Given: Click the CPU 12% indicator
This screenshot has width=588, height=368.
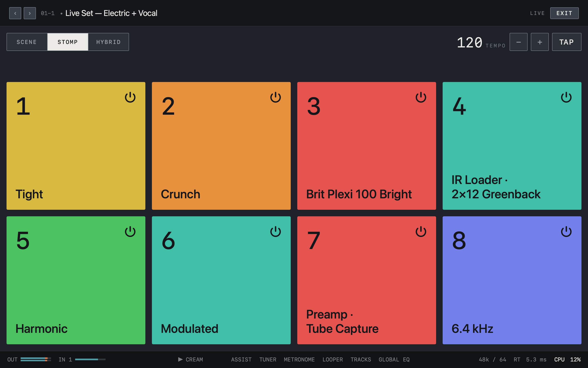Looking at the screenshot, I should (567, 359).
